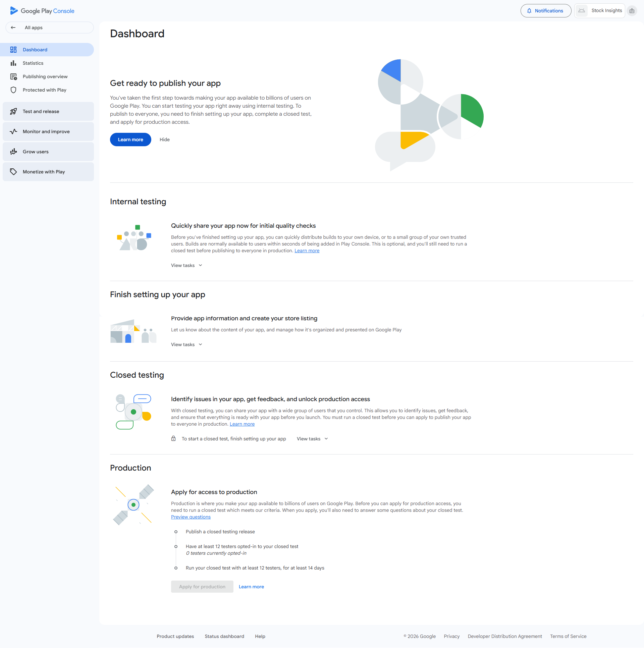Return to All apps
This screenshot has height=648, width=644.
(50, 28)
